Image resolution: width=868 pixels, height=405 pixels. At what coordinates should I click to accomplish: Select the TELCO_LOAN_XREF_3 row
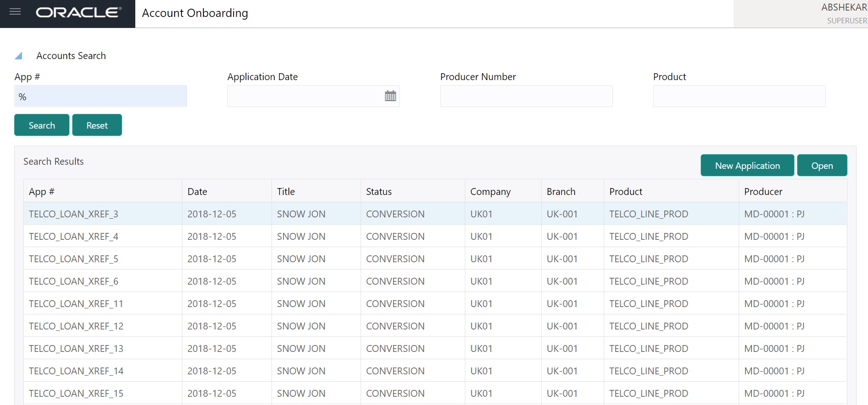pyautogui.click(x=74, y=214)
